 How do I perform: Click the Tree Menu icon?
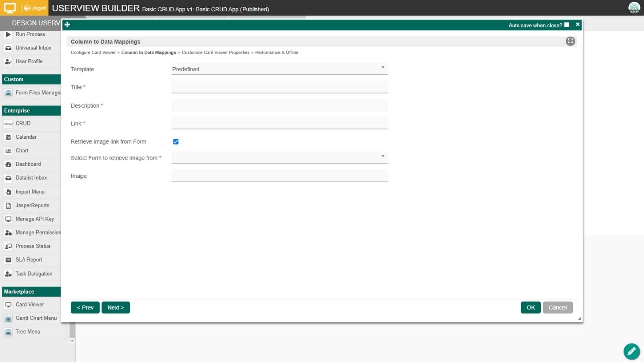click(x=8, y=332)
